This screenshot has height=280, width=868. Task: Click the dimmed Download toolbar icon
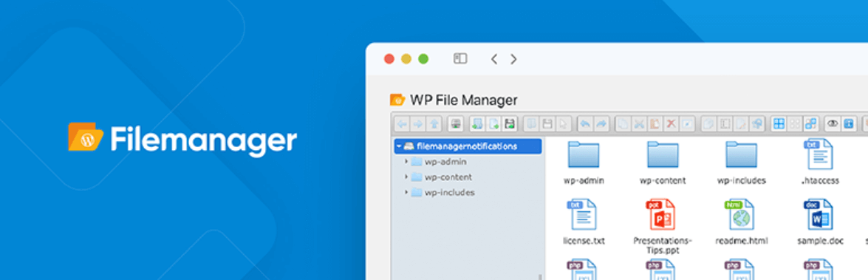[547, 124]
